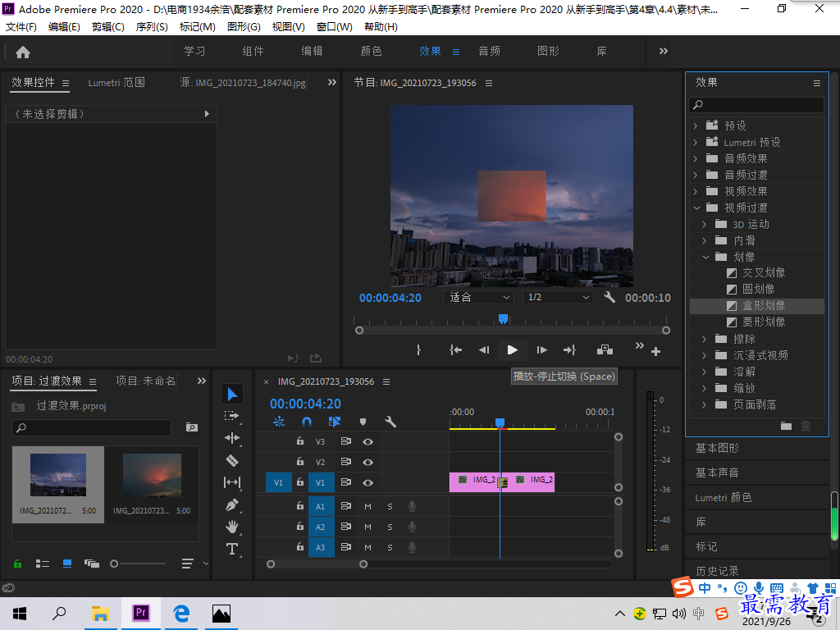The height and width of the screenshot is (630, 840).
Task: Open playback resolution 1/2 dropdown
Action: click(x=558, y=297)
